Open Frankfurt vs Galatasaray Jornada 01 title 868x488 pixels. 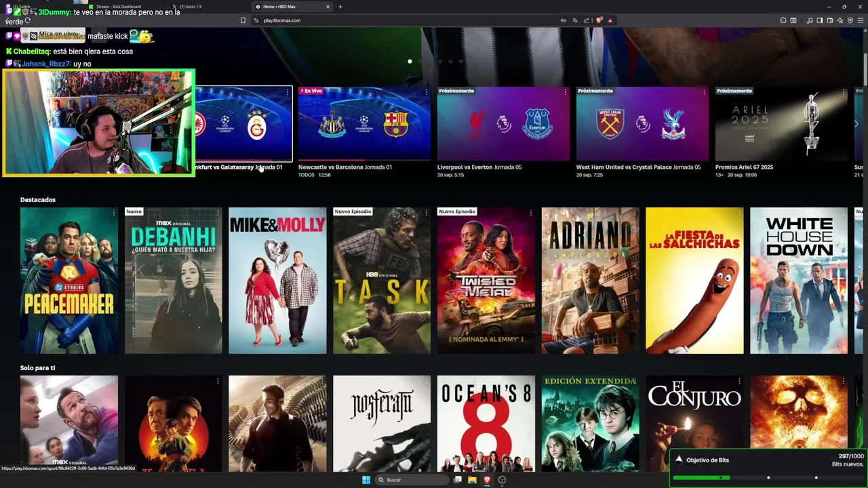(x=239, y=167)
